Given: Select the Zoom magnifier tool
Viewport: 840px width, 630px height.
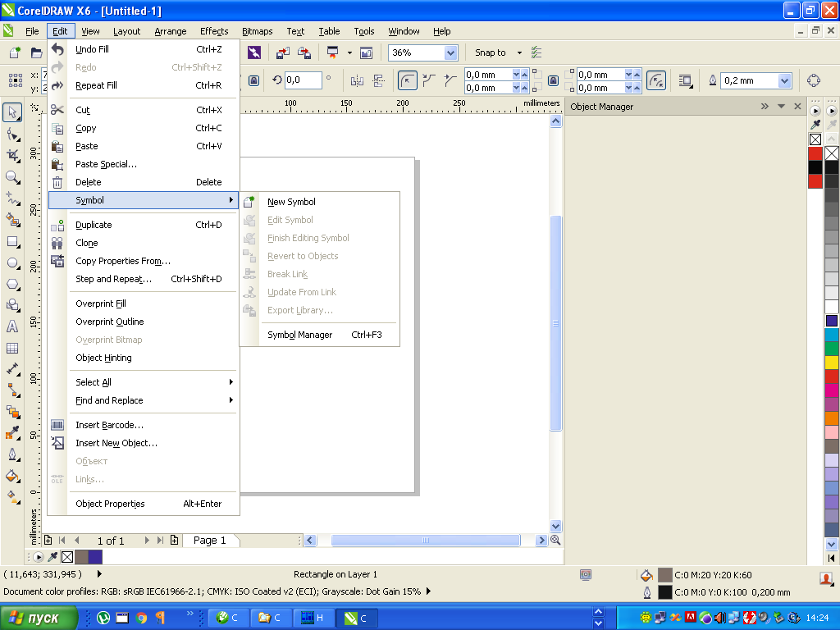Looking at the screenshot, I should tap(12, 177).
